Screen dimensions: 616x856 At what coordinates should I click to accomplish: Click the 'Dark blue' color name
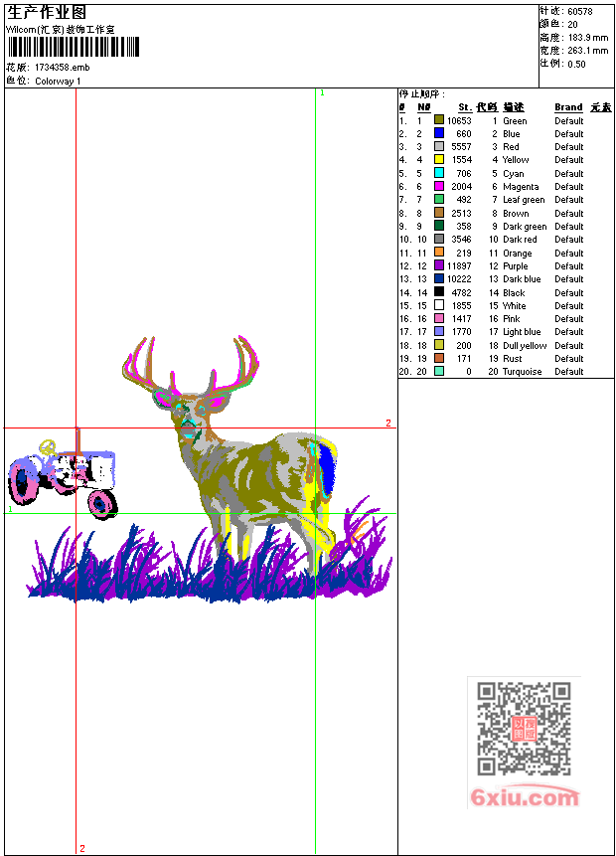point(522,279)
